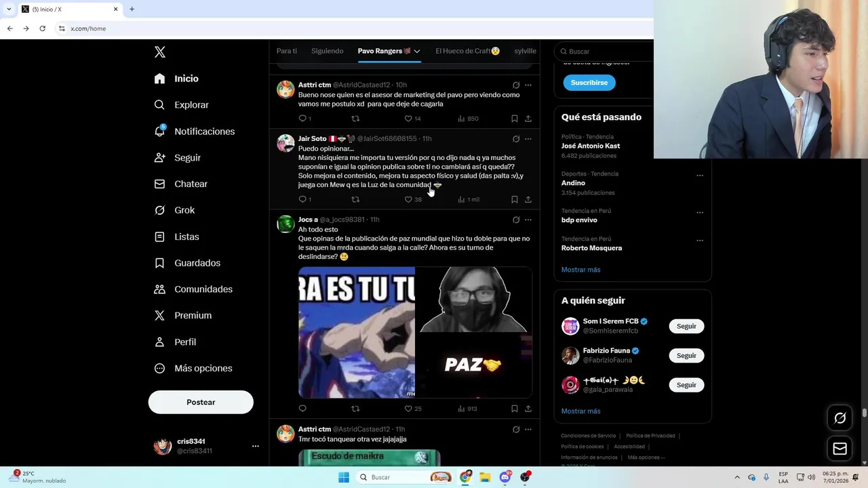868x488 pixels.
Task: Reply to Asttri ctm marketing post
Action: (x=302, y=119)
